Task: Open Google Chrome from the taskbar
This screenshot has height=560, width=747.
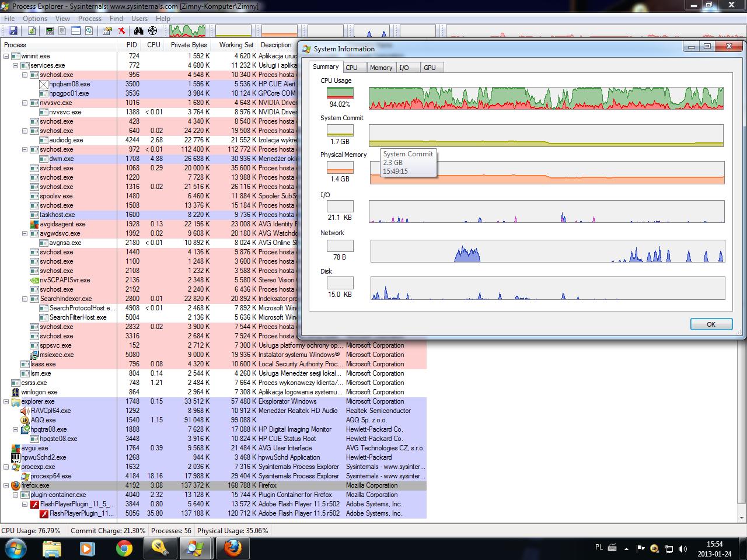Action: (x=124, y=548)
